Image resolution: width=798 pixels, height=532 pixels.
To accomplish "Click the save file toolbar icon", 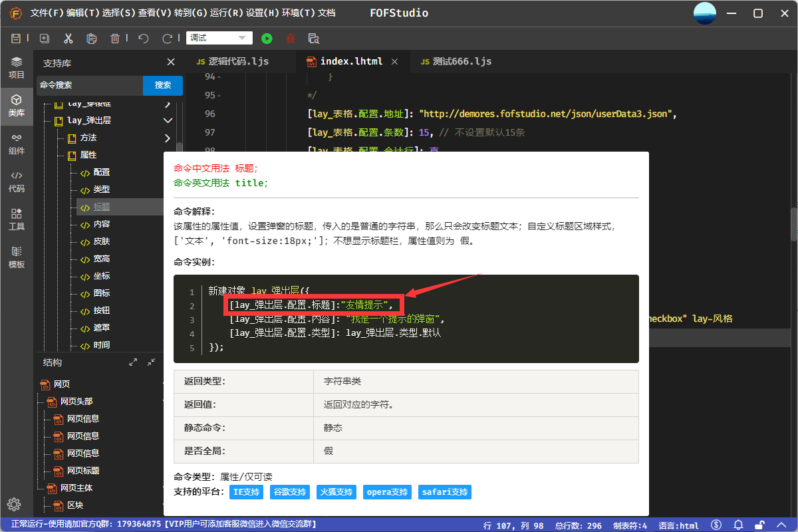I will (x=16, y=39).
